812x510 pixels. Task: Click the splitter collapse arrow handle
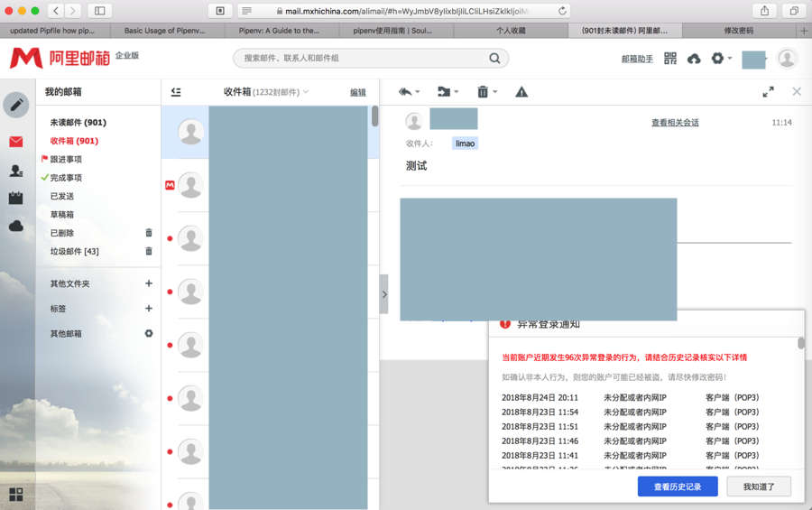(x=383, y=294)
